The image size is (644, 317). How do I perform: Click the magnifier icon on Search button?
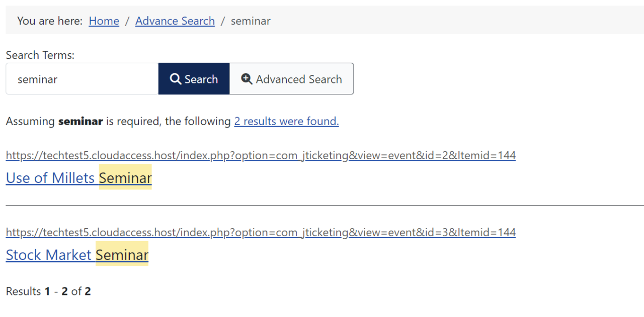(x=175, y=79)
